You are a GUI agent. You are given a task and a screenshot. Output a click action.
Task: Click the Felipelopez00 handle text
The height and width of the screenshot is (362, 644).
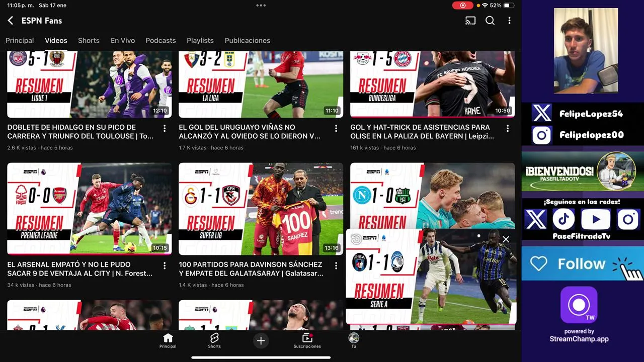(591, 135)
